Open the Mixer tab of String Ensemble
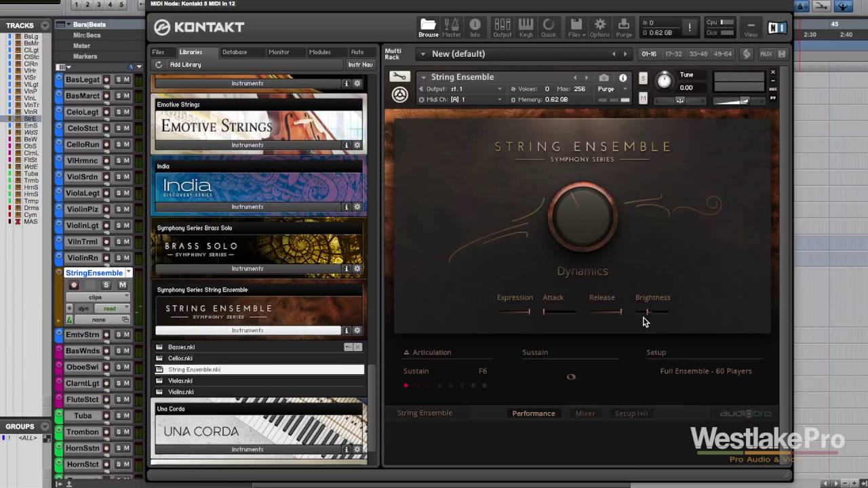Screen dimensions: 868x488 pos(585,413)
